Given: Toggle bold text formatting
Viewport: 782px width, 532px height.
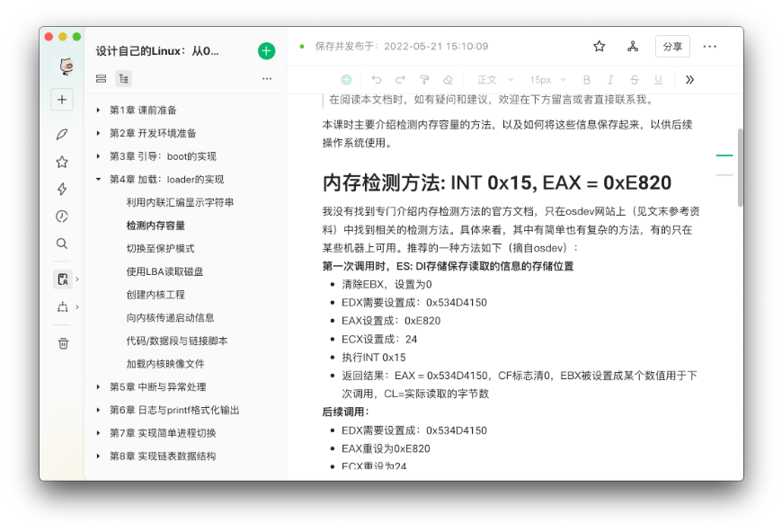Looking at the screenshot, I should pos(587,80).
